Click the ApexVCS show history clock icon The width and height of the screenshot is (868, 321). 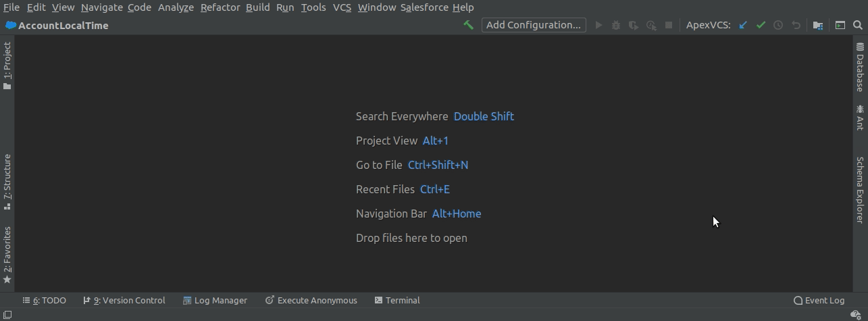point(778,25)
